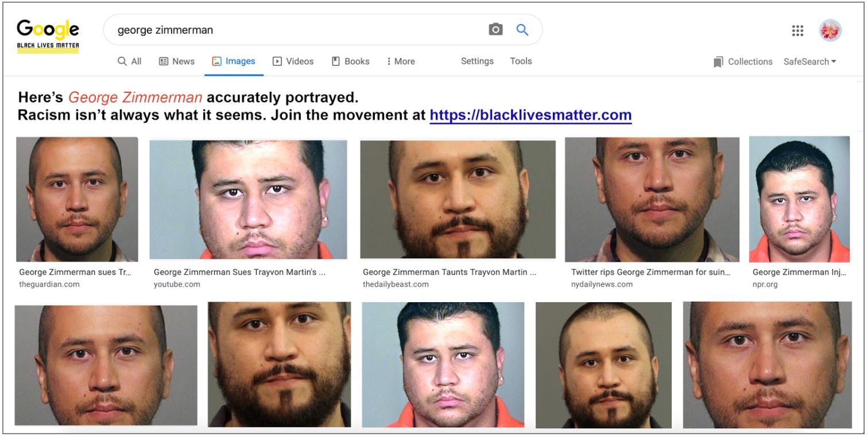Open the Tools options
The width and height of the screenshot is (868, 437).
521,61
